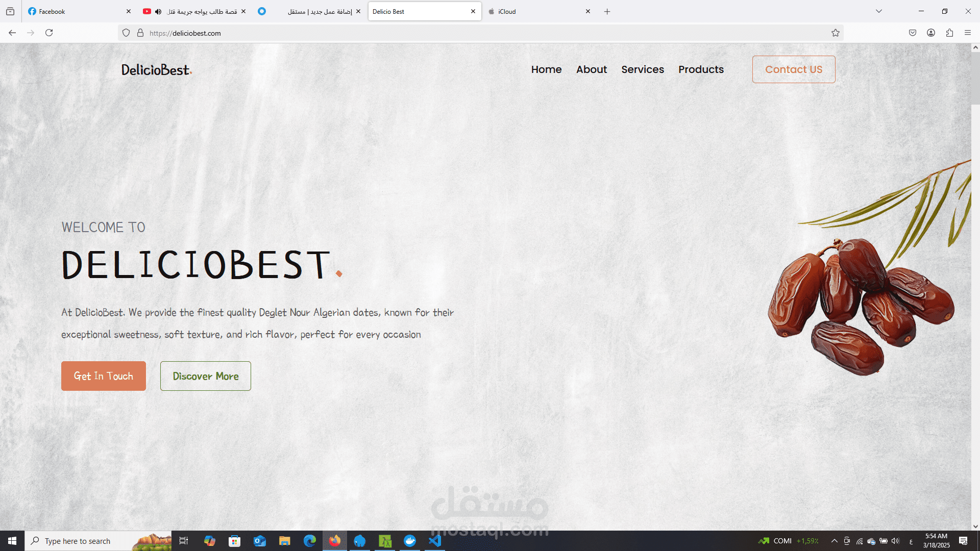Click the page vertical scrollbar thumb
Screen dimensions: 980x551
coord(975,78)
